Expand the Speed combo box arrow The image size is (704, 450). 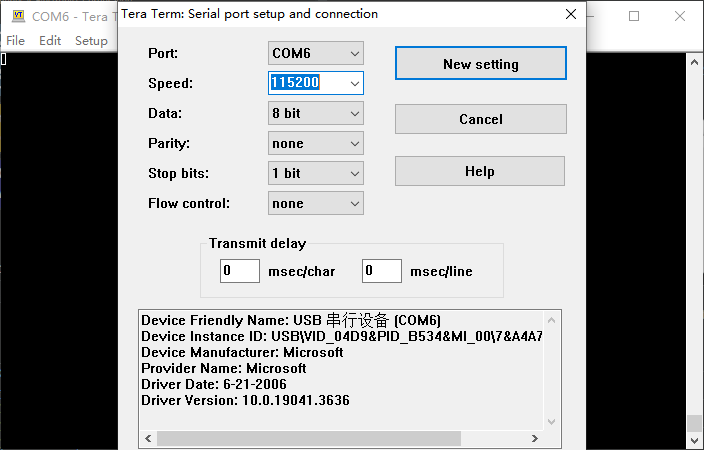point(353,83)
